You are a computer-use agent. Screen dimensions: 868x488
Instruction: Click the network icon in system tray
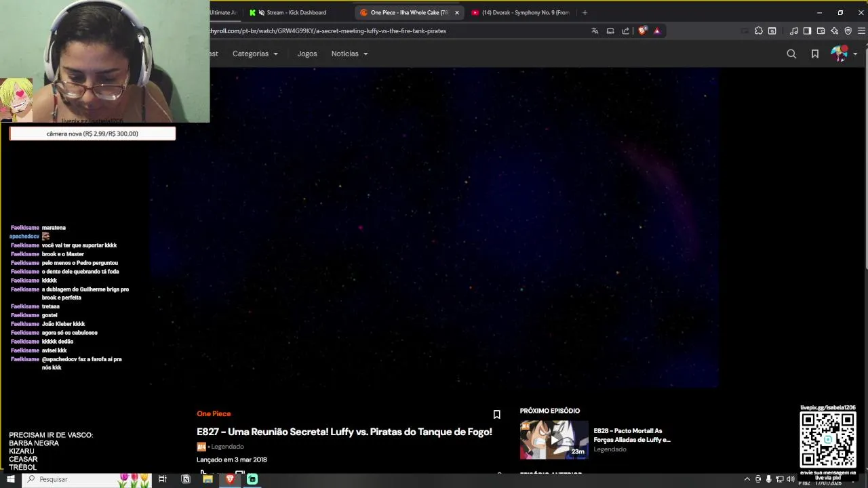pyautogui.click(x=779, y=479)
